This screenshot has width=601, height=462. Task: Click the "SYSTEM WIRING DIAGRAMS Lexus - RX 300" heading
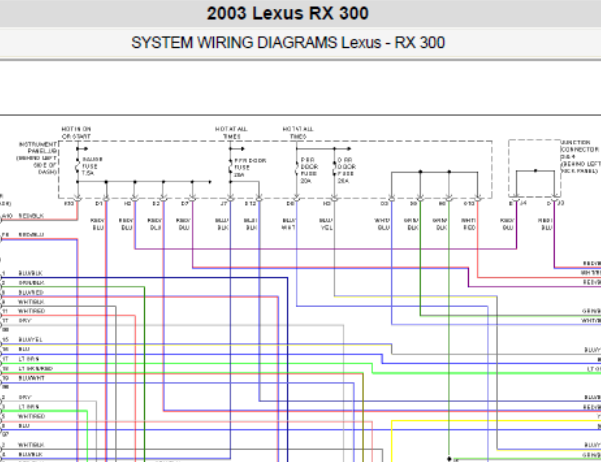click(x=288, y=43)
